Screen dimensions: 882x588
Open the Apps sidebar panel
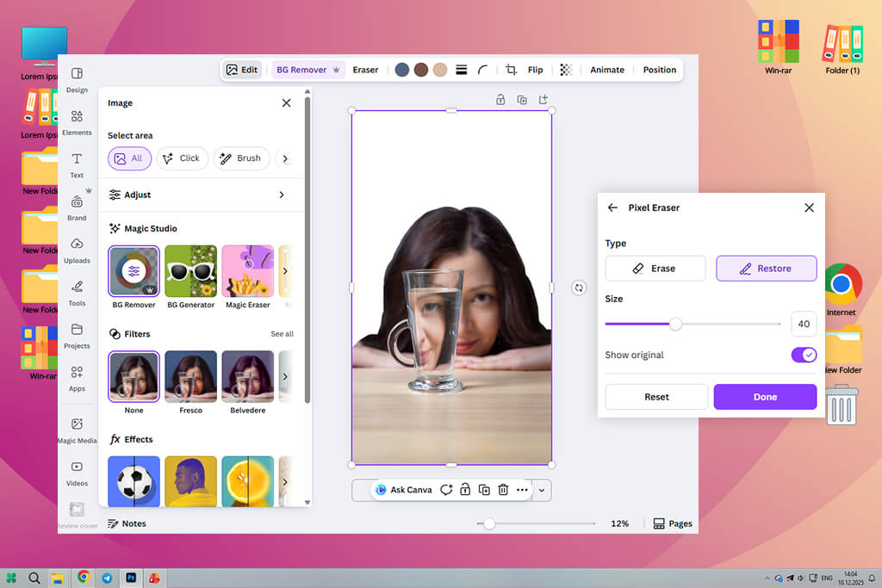pyautogui.click(x=77, y=378)
